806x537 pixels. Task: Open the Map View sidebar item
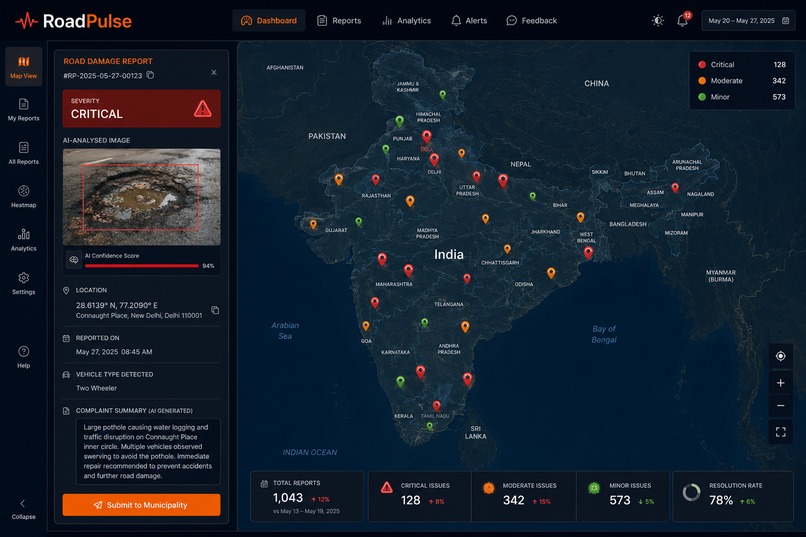(x=24, y=67)
